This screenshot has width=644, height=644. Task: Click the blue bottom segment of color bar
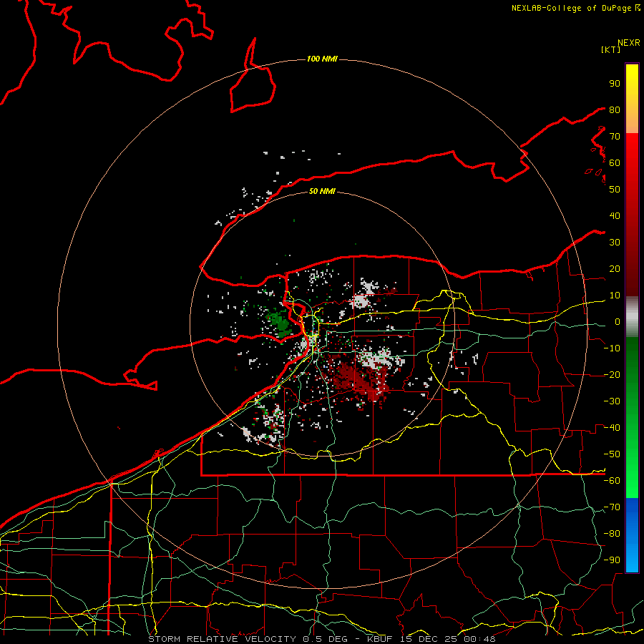coord(632,535)
